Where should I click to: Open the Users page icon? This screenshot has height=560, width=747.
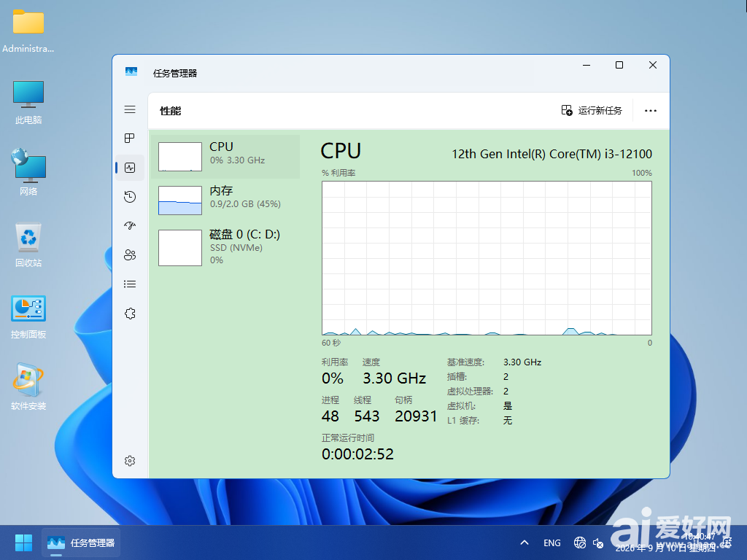pyautogui.click(x=130, y=254)
